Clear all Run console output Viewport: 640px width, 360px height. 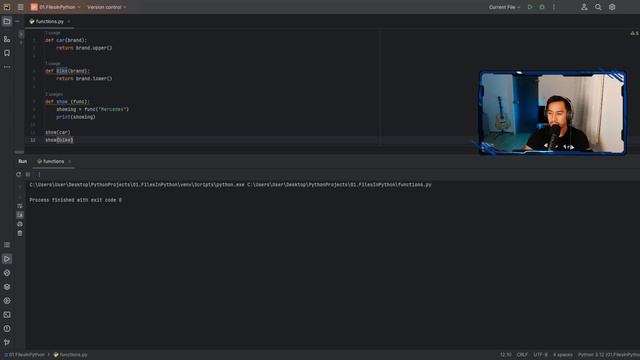pyautogui.click(x=20, y=233)
